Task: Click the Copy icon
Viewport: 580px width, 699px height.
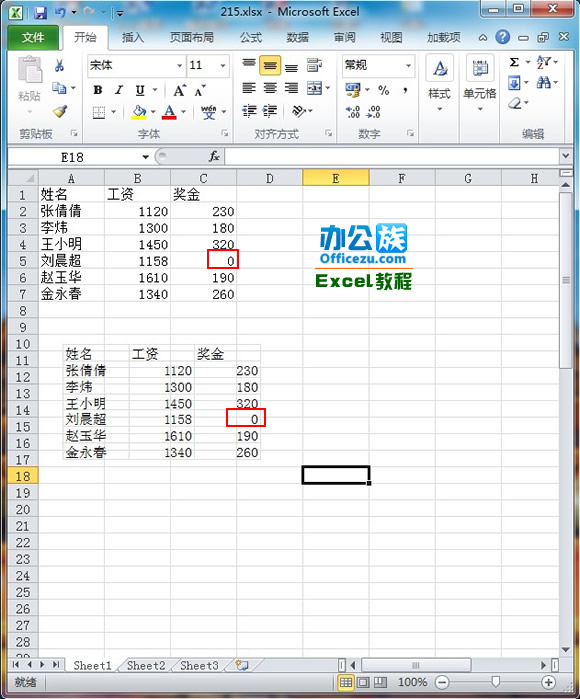Action: pos(59,88)
